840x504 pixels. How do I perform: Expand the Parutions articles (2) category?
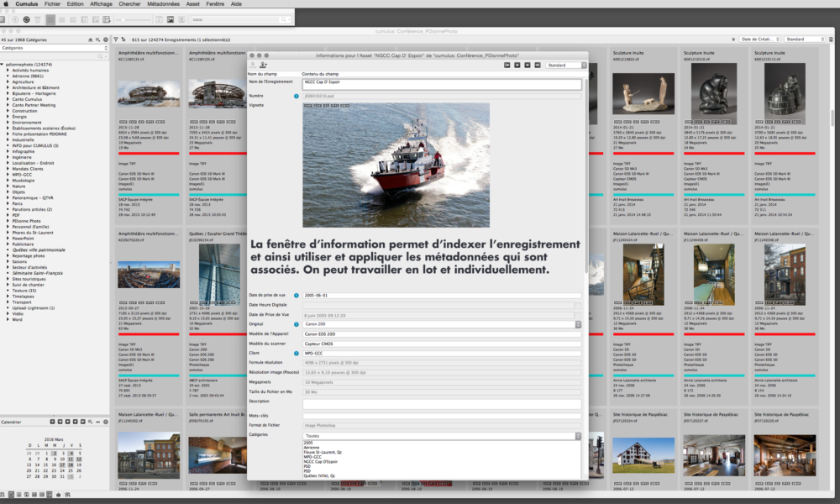(x=8, y=209)
